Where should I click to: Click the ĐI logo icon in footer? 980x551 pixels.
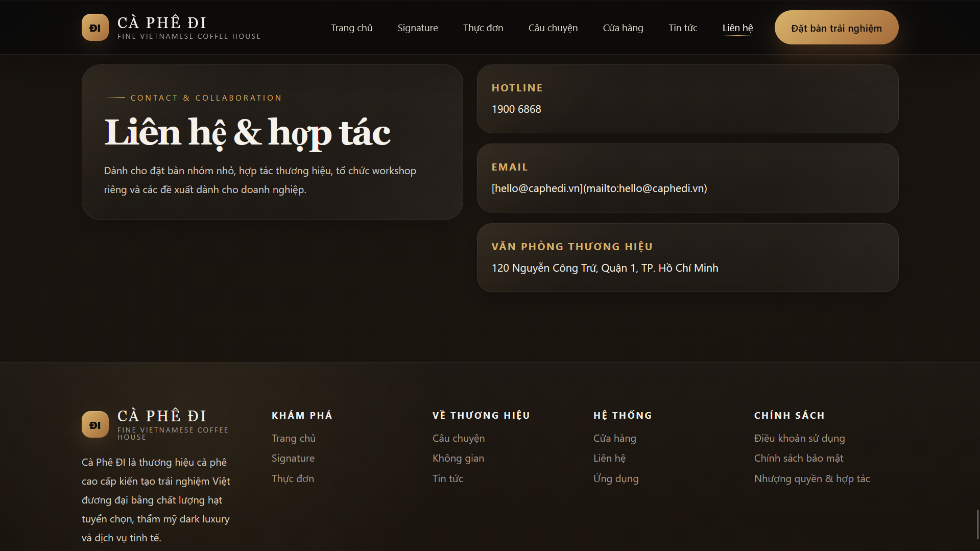(95, 425)
